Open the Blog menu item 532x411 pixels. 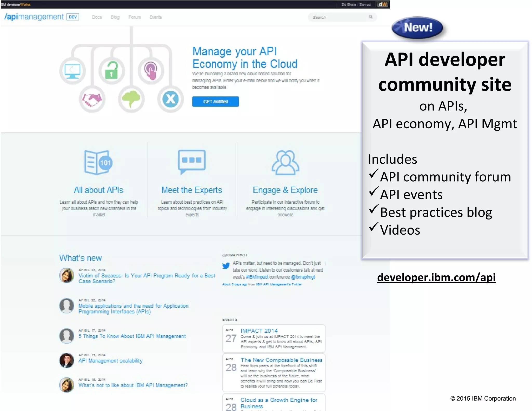115,17
